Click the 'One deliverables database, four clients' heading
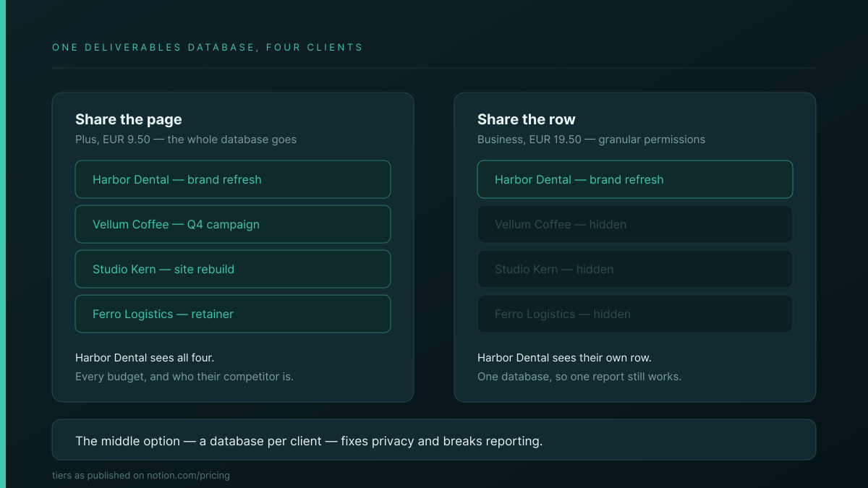Image resolution: width=868 pixels, height=488 pixels. tap(208, 48)
